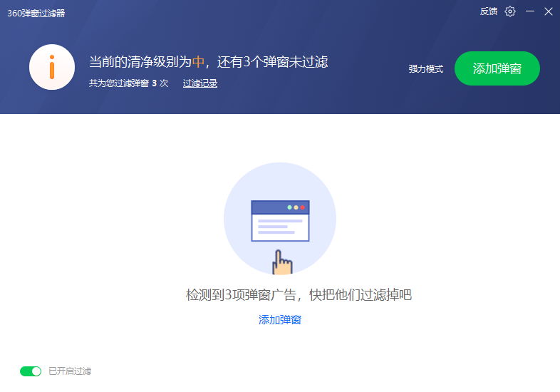Click the green 添加弹窗 button
Viewport: 560px width, 392px height.
[x=497, y=68]
